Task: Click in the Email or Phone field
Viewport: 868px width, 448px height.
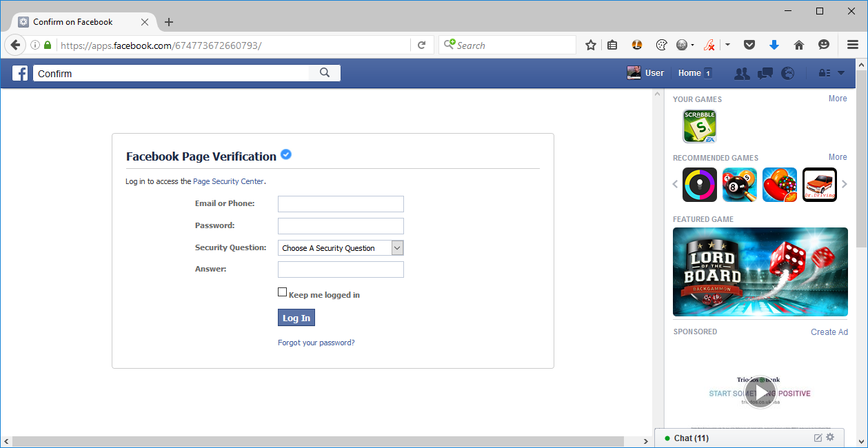Action: coord(341,204)
